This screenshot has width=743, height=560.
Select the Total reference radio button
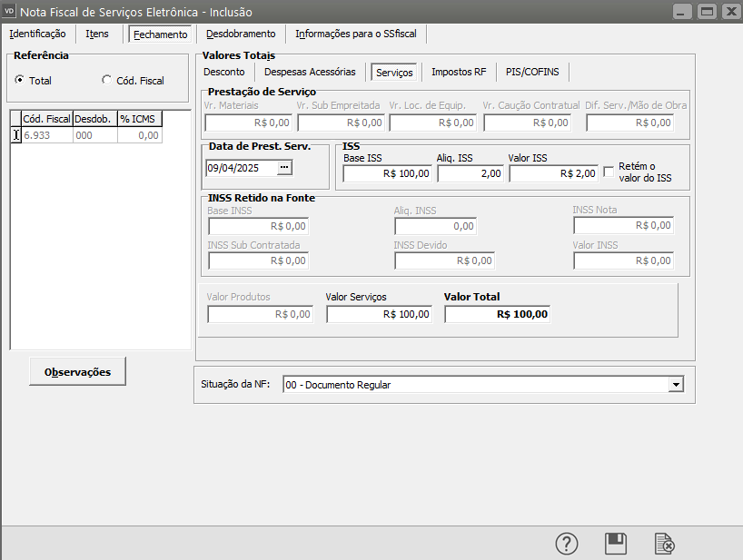point(20,80)
